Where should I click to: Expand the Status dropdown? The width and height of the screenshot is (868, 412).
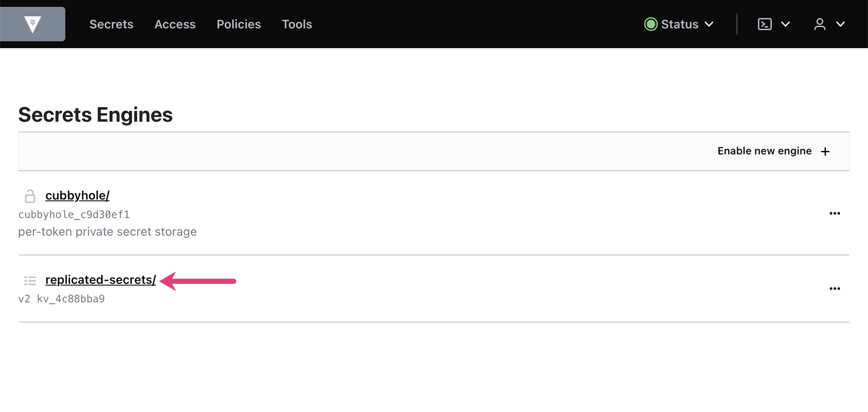(x=709, y=24)
